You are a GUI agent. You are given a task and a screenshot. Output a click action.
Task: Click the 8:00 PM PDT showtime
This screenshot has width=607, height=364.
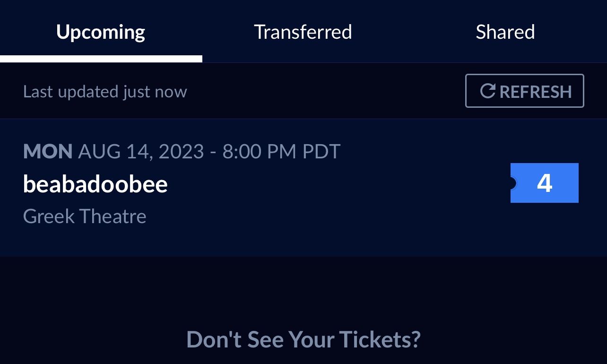pyautogui.click(x=281, y=152)
